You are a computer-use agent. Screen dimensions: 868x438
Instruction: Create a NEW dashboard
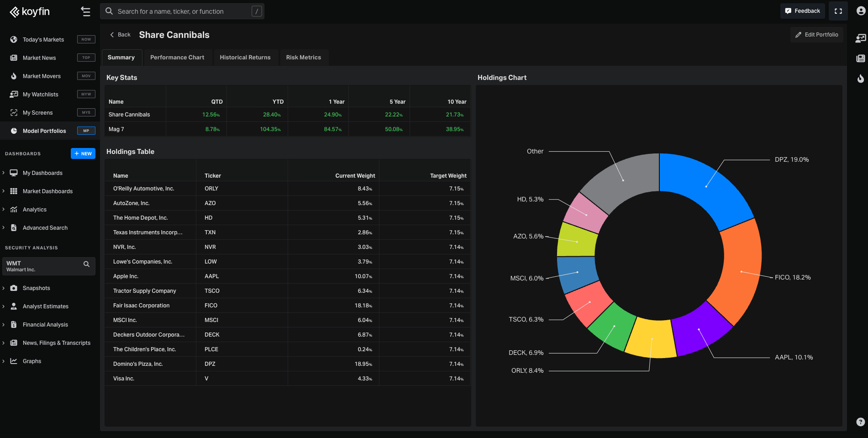[83, 153]
